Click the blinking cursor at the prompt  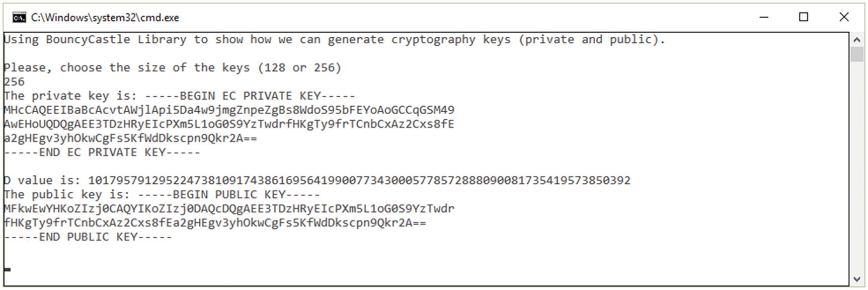point(7,269)
